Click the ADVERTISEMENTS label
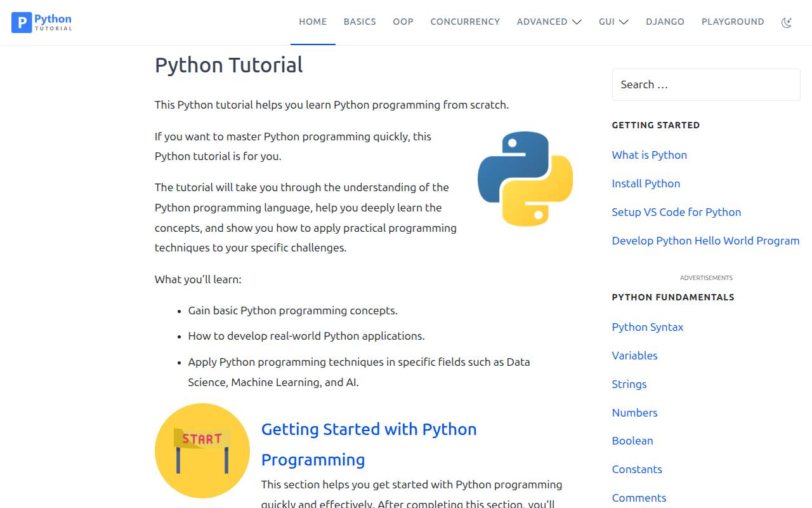The image size is (812, 508). coord(706,278)
